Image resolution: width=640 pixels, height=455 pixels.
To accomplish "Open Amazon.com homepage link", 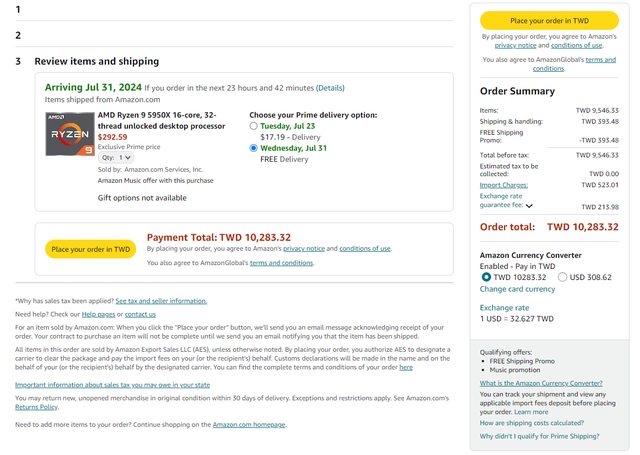I will pyautogui.click(x=249, y=425).
